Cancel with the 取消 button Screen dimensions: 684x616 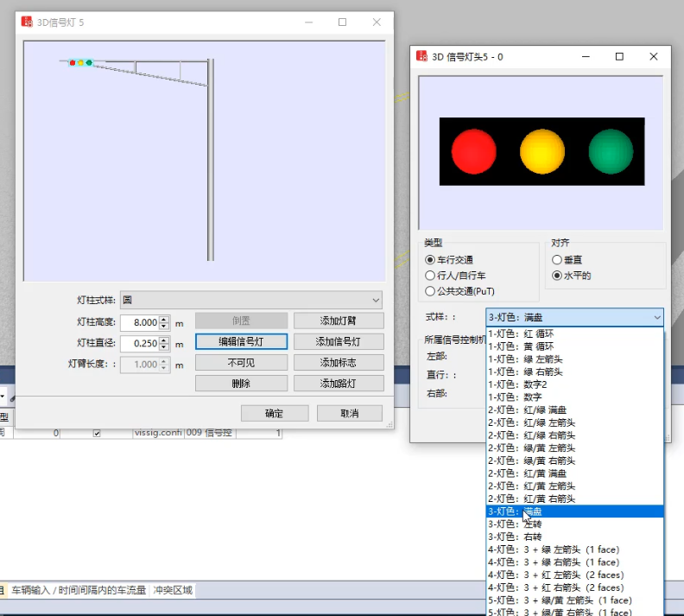[350, 413]
